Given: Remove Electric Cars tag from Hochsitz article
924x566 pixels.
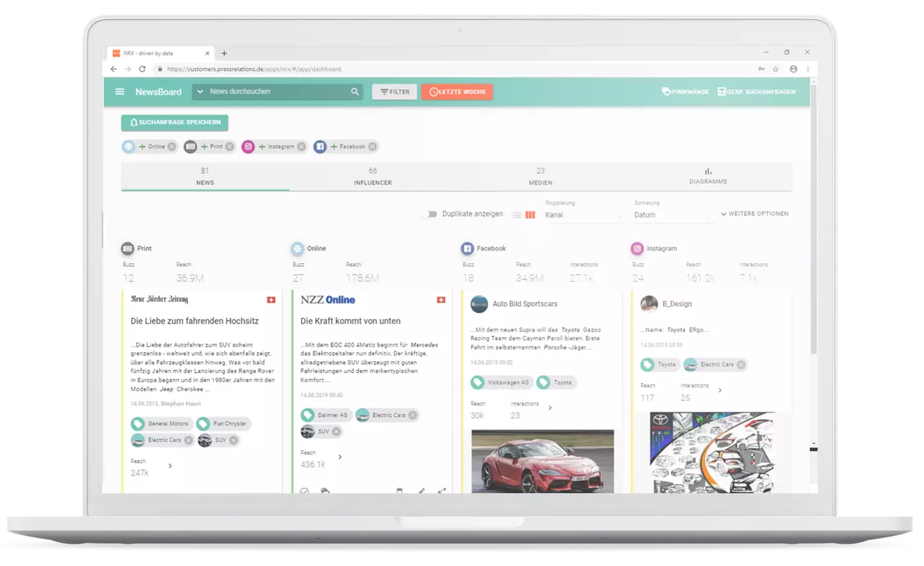Looking at the screenshot, I should (x=189, y=441).
